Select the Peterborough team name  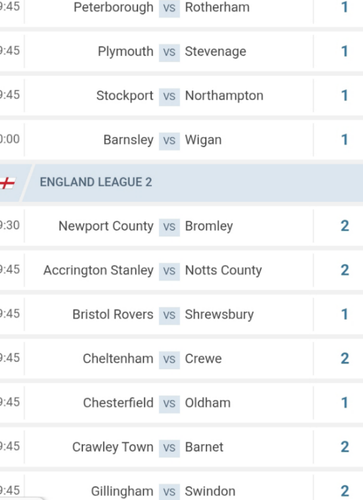[x=113, y=7]
